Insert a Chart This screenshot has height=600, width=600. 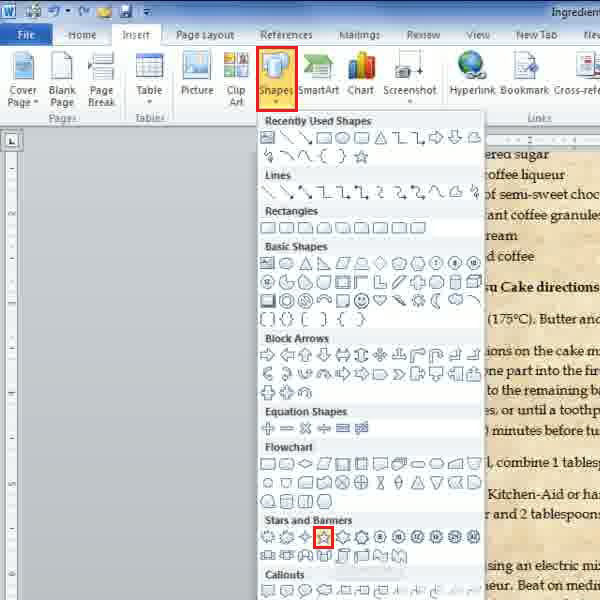pyautogui.click(x=361, y=75)
